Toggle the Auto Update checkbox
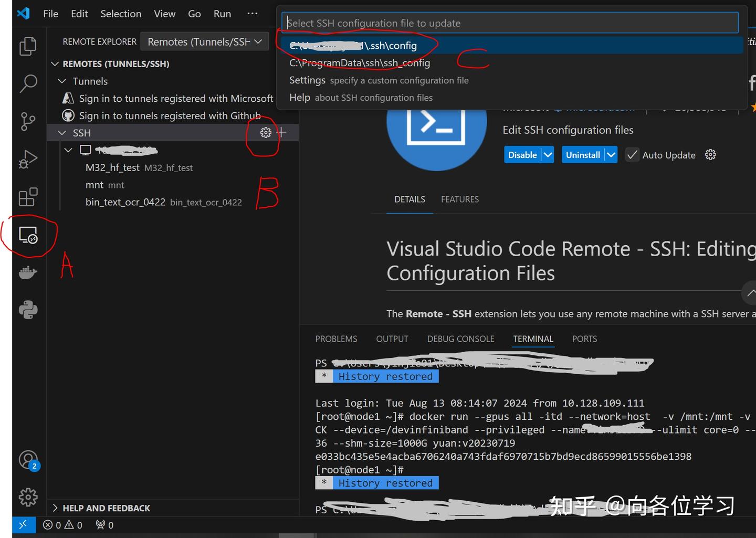 tap(632, 155)
